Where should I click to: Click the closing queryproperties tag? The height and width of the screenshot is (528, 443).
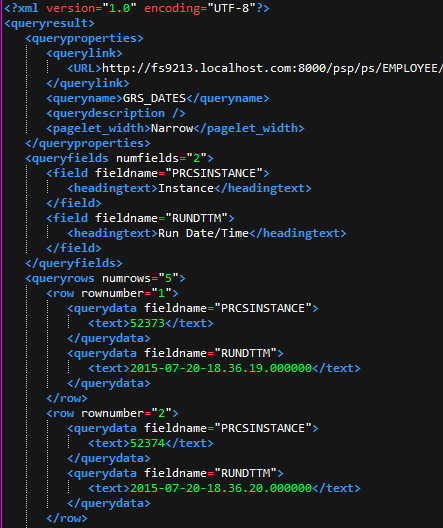point(88,143)
